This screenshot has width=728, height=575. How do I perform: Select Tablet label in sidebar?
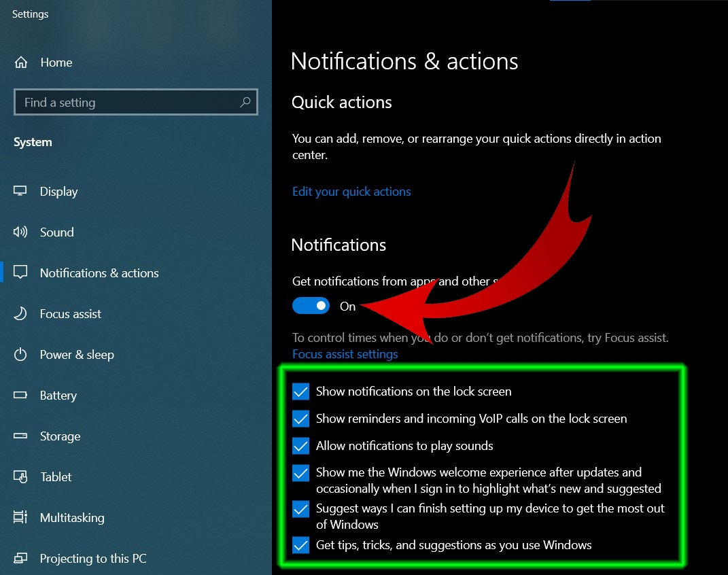(x=56, y=477)
